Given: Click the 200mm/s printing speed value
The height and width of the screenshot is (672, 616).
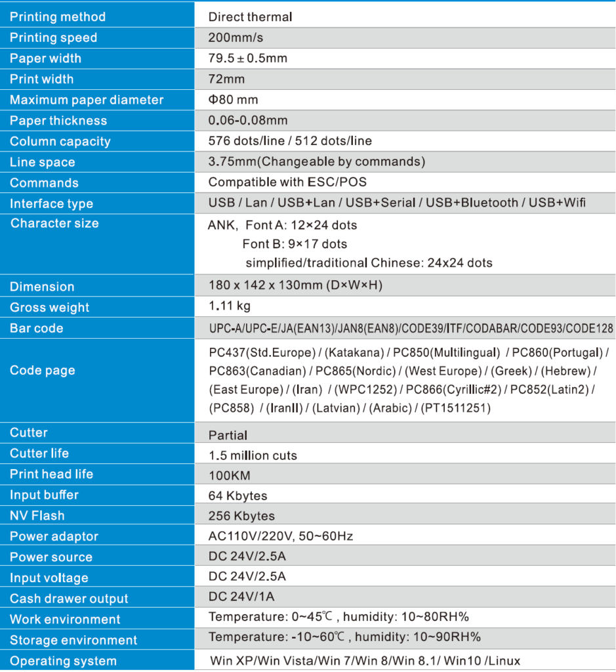Looking at the screenshot, I should [236, 38].
